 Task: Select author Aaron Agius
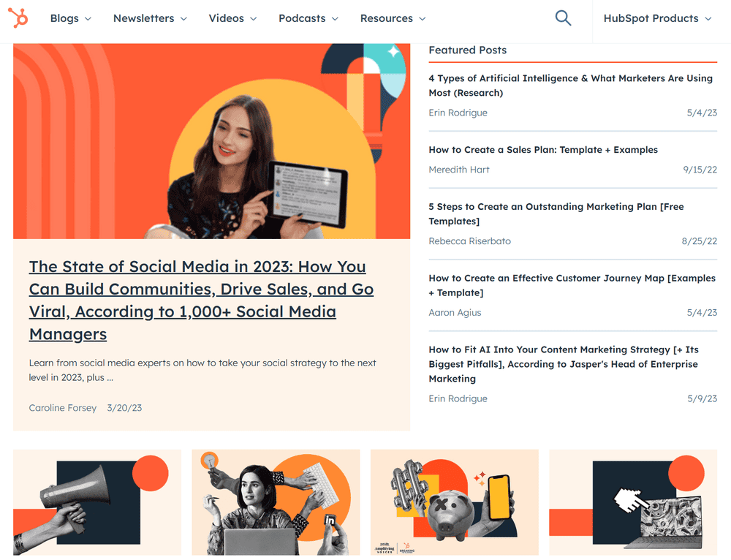(x=455, y=313)
